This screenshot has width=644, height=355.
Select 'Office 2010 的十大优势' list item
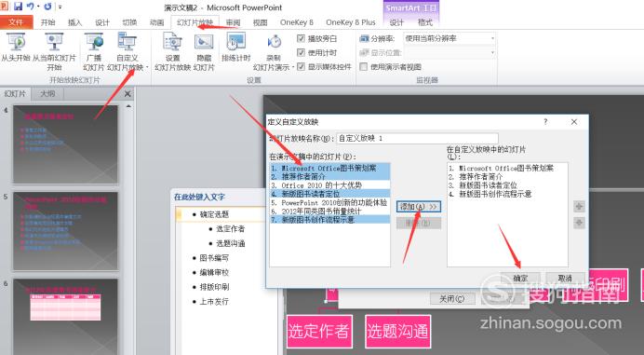coord(329,185)
